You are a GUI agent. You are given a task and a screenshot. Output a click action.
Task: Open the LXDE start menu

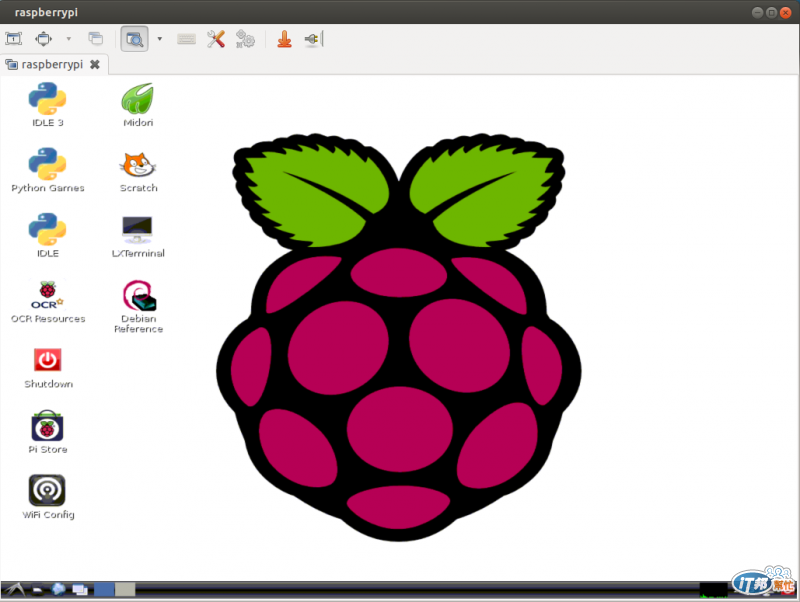[13, 590]
